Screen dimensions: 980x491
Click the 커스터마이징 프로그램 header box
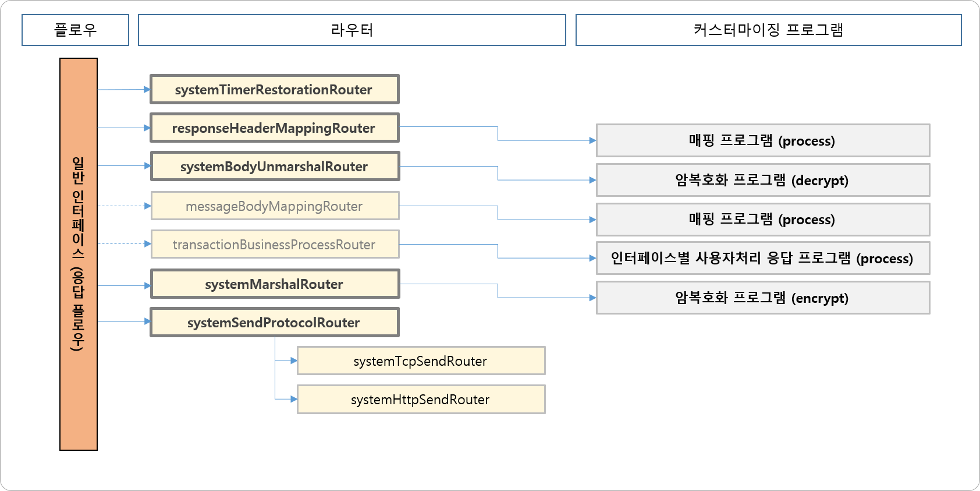[769, 30]
